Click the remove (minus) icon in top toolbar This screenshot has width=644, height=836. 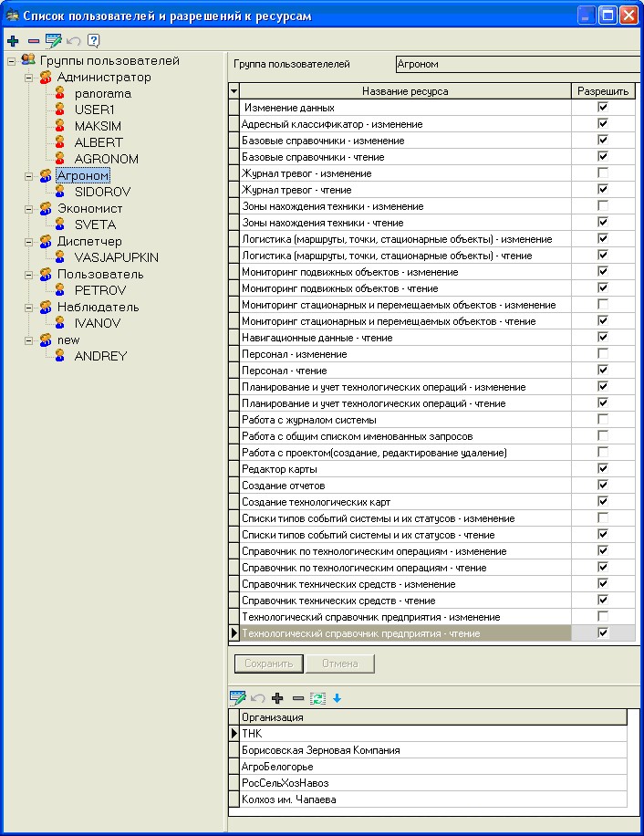coord(33,41)
